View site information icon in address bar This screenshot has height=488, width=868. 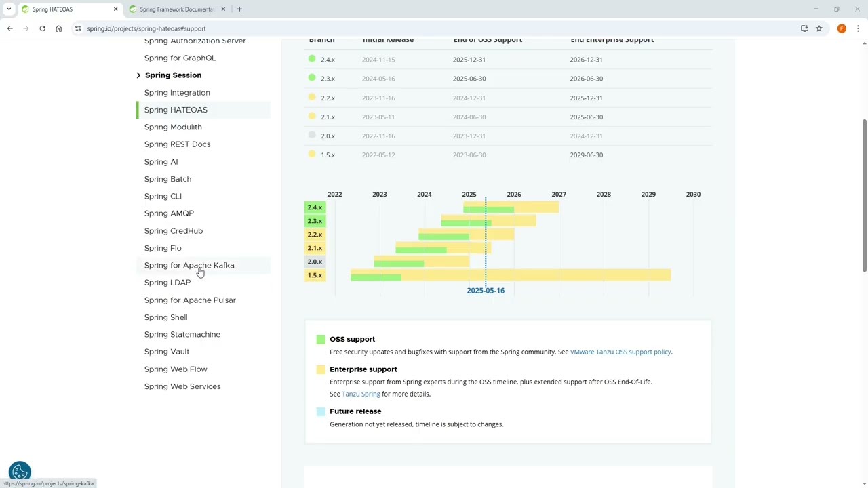(x=78, y=28)
